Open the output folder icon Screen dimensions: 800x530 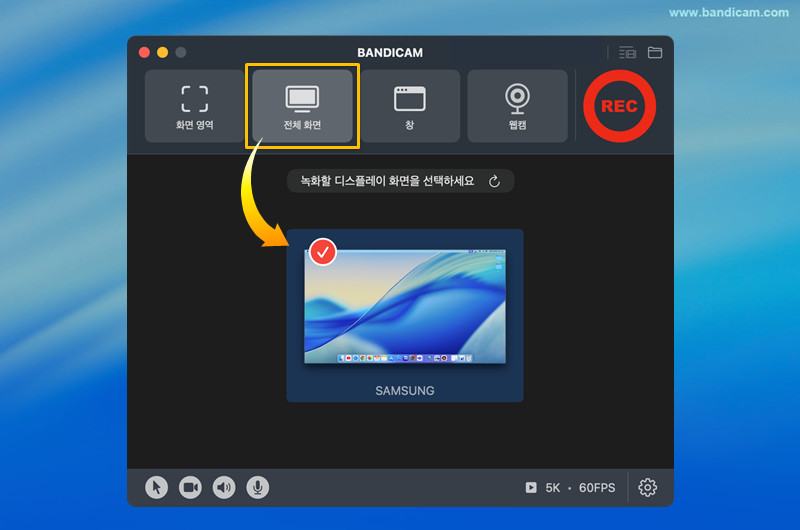655,53
